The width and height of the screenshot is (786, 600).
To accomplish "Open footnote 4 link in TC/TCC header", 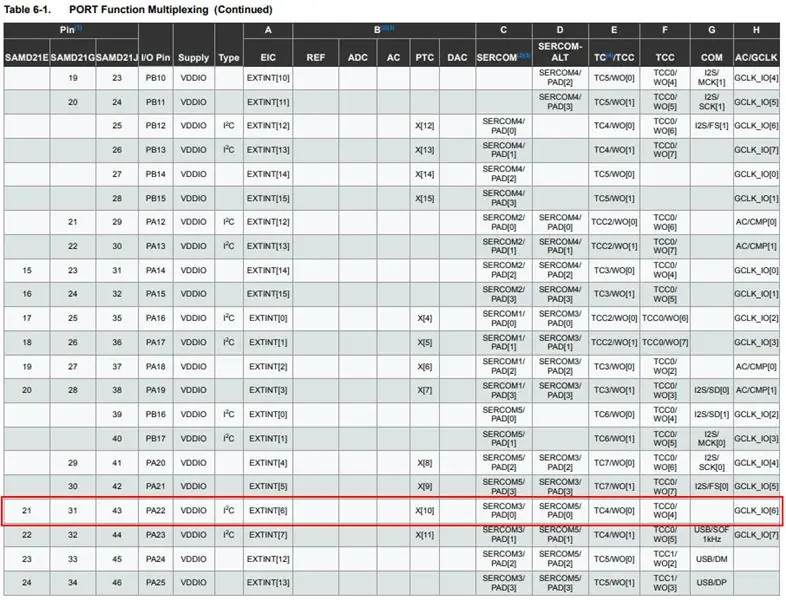I will tap(610, 56).
